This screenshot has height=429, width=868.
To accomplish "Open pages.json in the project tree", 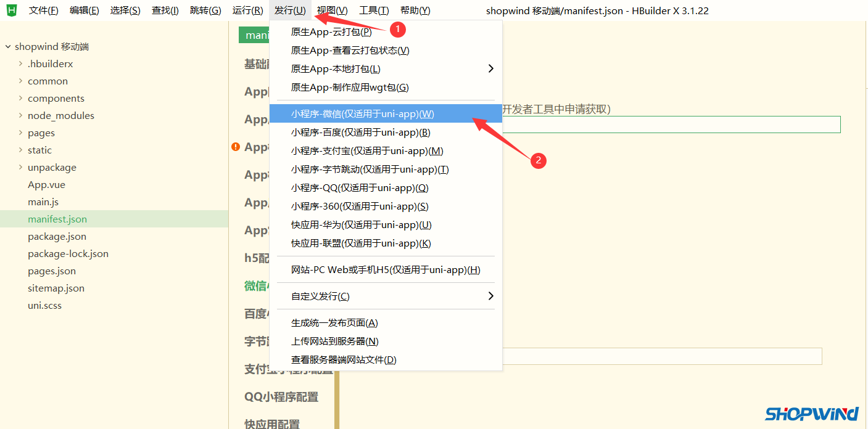I will pyautogui.click(x=52, y=271).
